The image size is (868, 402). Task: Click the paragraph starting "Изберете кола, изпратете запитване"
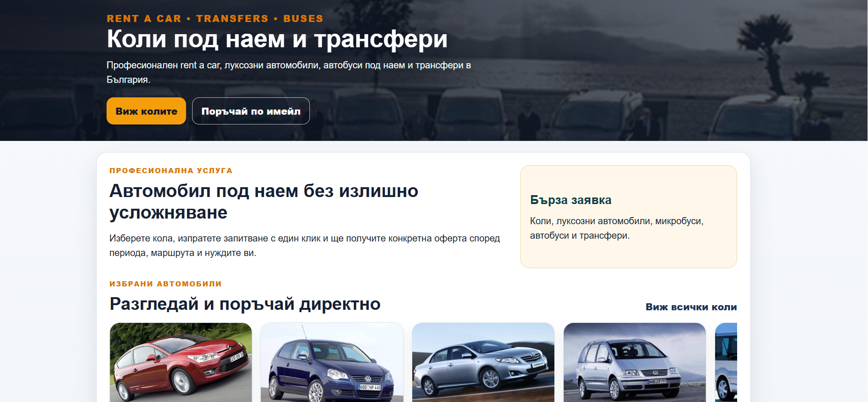coord(305,246)
